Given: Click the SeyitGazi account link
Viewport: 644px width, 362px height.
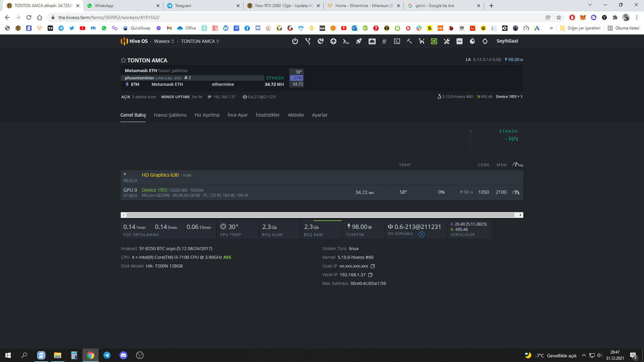Looking at the screenshot, I should click(x=507, y=41).
